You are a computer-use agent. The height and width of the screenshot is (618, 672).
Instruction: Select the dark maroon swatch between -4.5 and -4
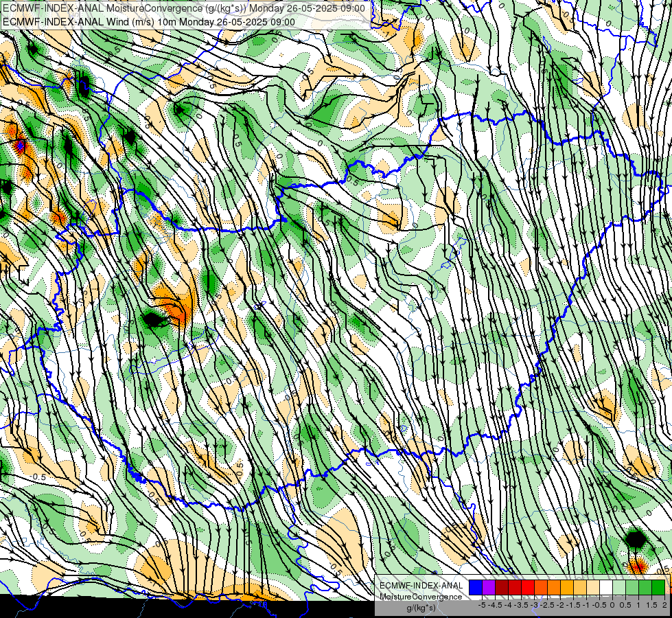click(x=502, y=587)
